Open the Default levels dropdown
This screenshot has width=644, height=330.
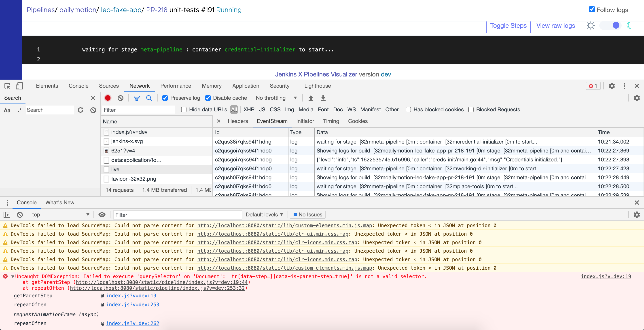pyautogui.click(x=264, y=215)
